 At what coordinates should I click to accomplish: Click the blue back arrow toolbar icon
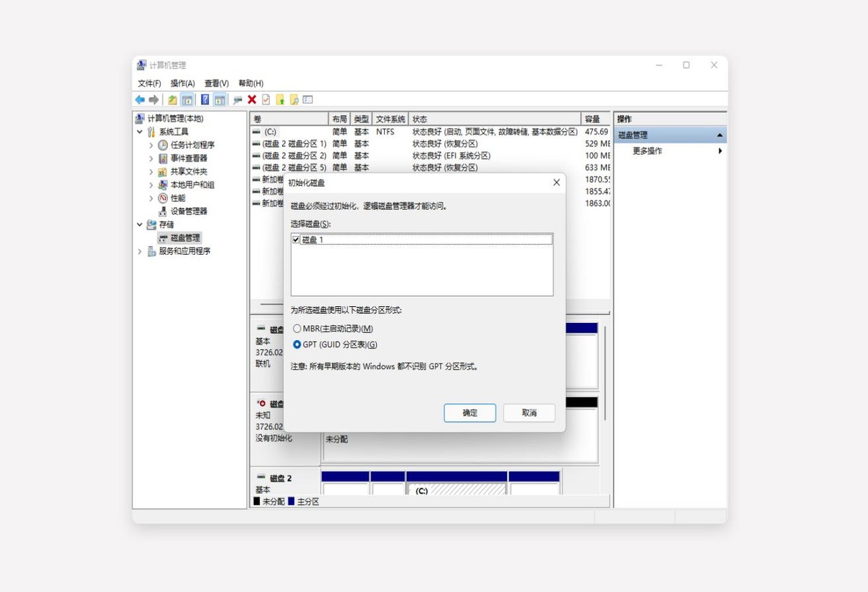click(x=140, y=100)
